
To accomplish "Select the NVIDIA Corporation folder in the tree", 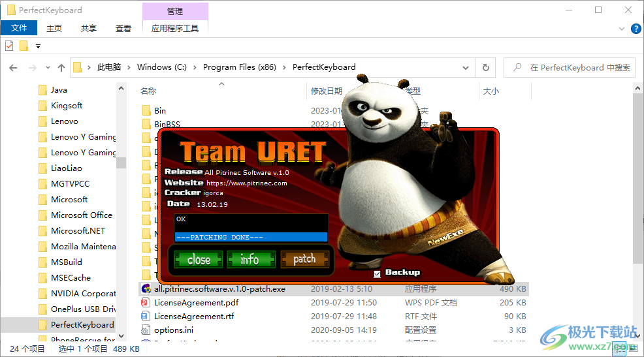I will [x=83, y=294].
